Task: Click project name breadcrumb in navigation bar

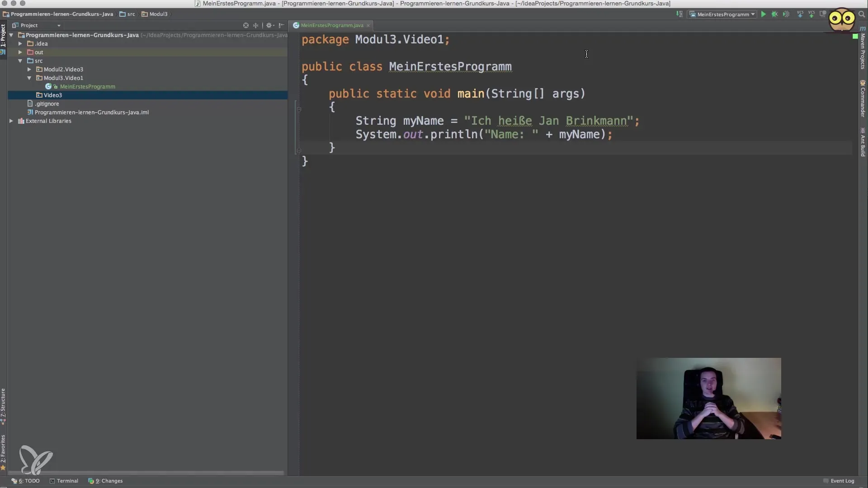Action: click(x=58, y=14)
